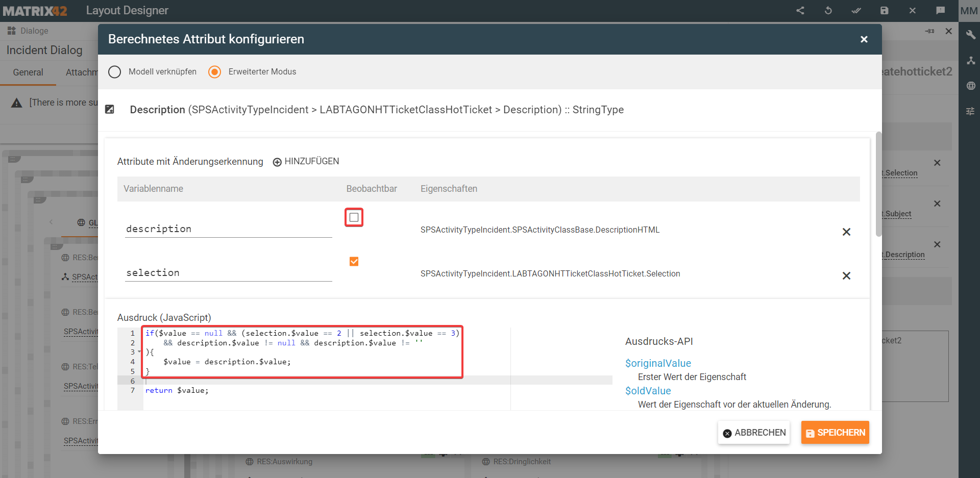Click the $originalValue API link
The height and width of the screenshot is (478, 980).
[658, 363]
